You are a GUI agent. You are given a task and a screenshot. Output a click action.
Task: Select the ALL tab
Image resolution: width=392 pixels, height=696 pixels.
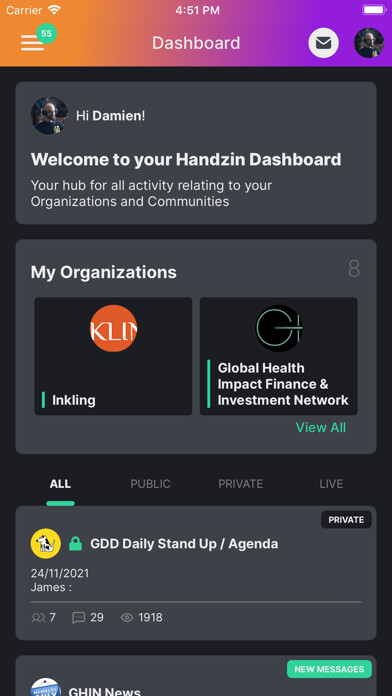point(60,484)
